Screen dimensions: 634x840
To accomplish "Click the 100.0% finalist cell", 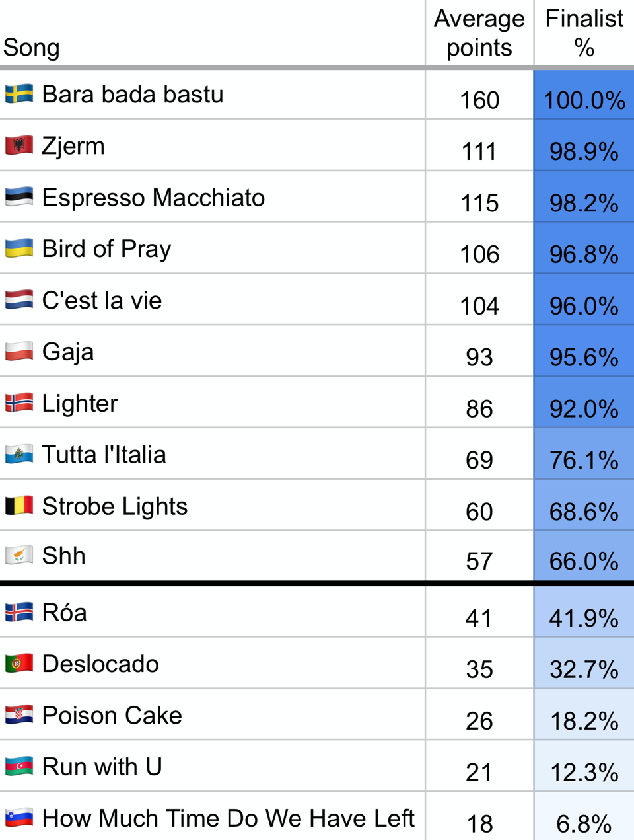I will [584, 95].
